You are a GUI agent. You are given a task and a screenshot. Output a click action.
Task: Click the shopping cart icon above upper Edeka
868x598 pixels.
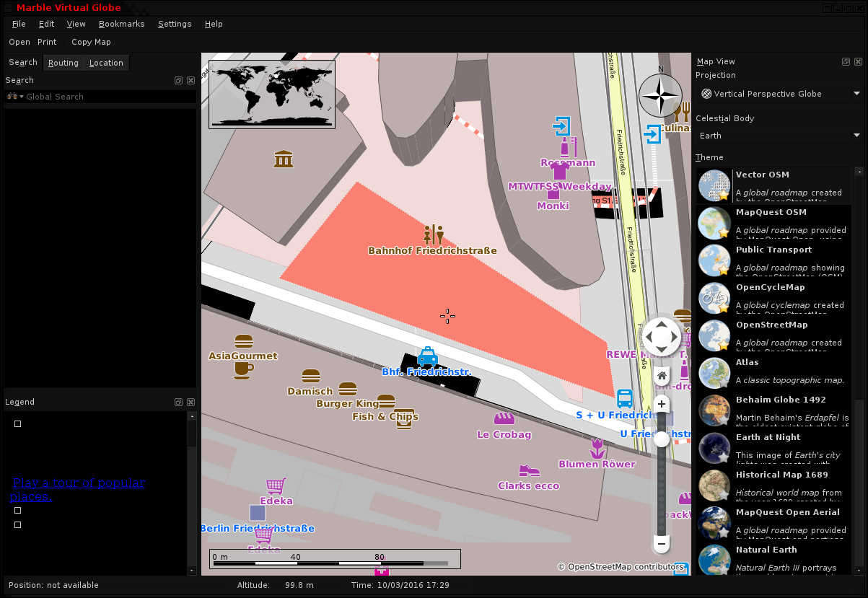[x=276, y=486]
